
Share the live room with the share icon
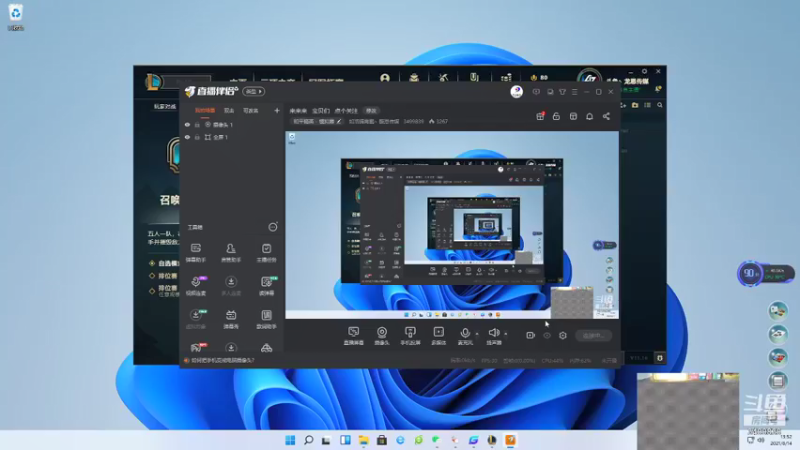(x=606, y=116)
